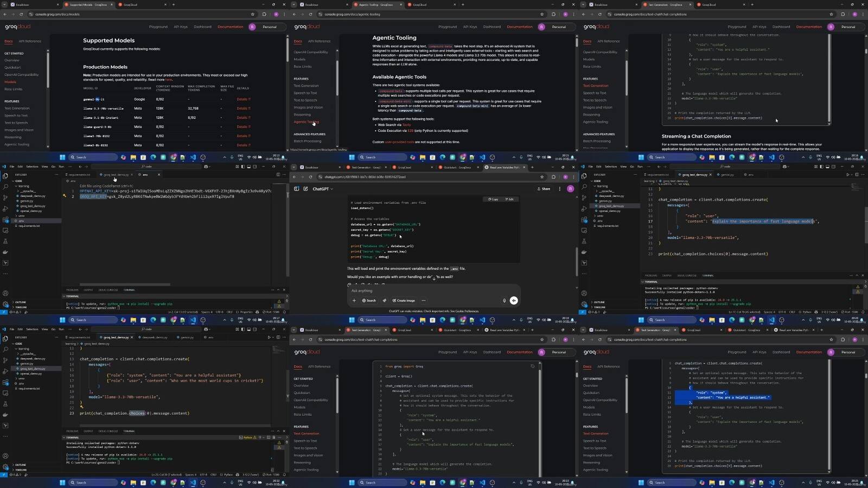Open Manage gear in .env VS Code window

tap(5, 304)
